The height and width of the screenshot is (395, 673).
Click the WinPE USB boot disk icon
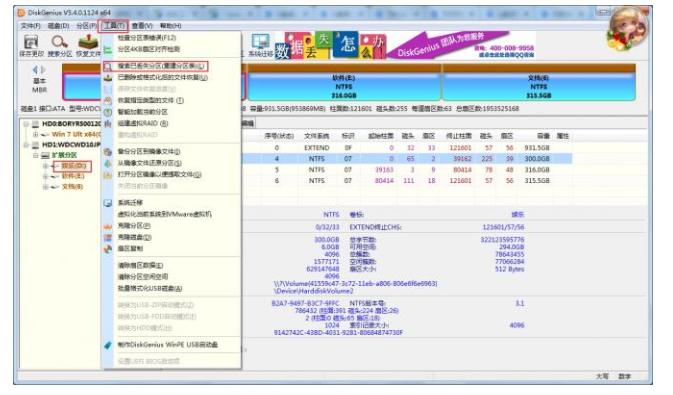pyautogui.click(x=108, y=345)
